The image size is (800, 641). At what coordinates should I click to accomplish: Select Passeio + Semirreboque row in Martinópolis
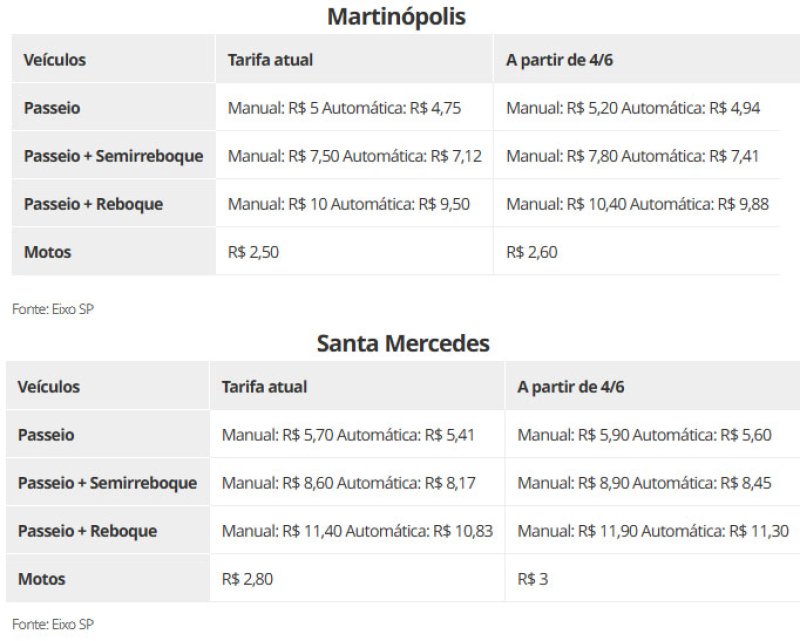click(x=395, y=156)
